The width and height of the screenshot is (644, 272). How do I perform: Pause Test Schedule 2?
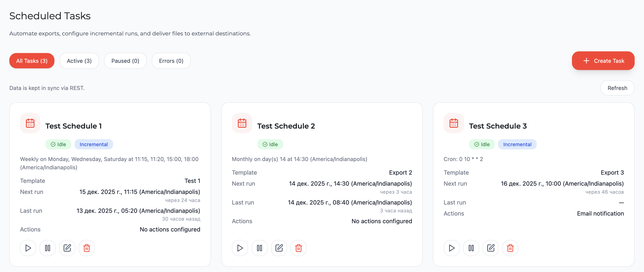pyautogui.click(x=259, y=248)
